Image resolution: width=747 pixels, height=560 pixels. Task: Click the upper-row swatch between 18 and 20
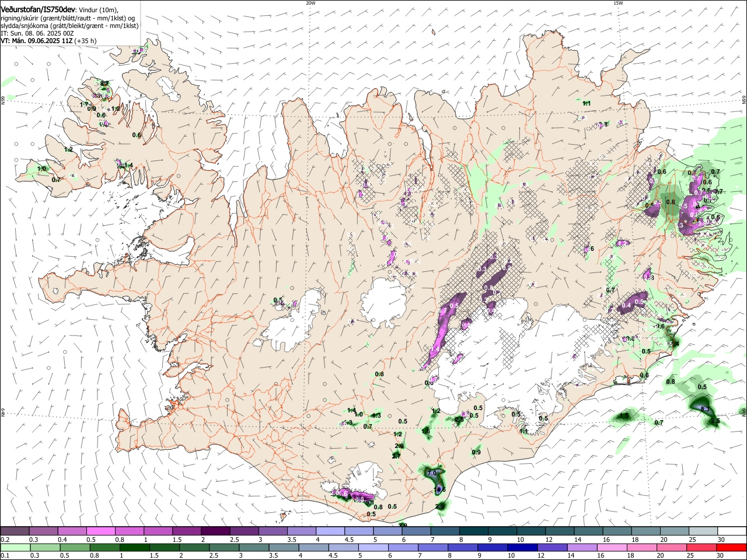tap(645, 531)
